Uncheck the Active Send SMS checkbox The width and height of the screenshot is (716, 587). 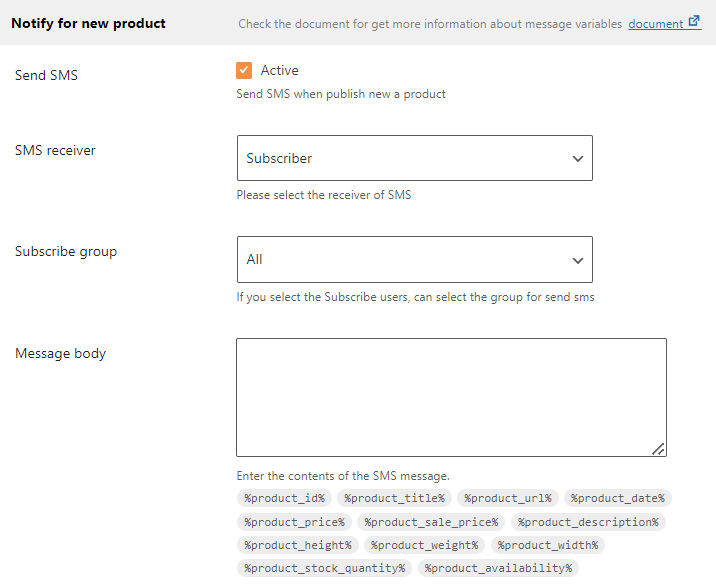(x=244, y=71)
